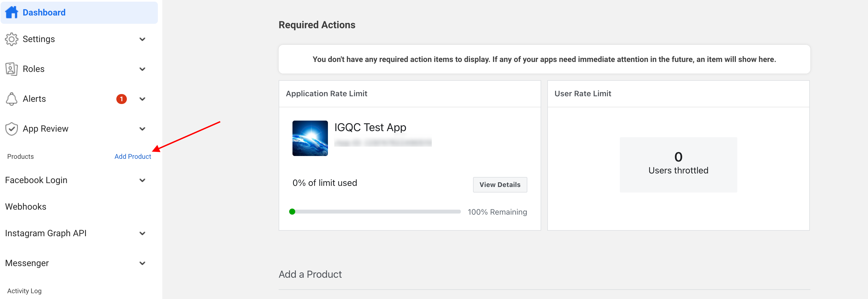The height and width of the screenshot is (299, 868).
Task: Open App Review in the sidebar
Action: [45, 129]
